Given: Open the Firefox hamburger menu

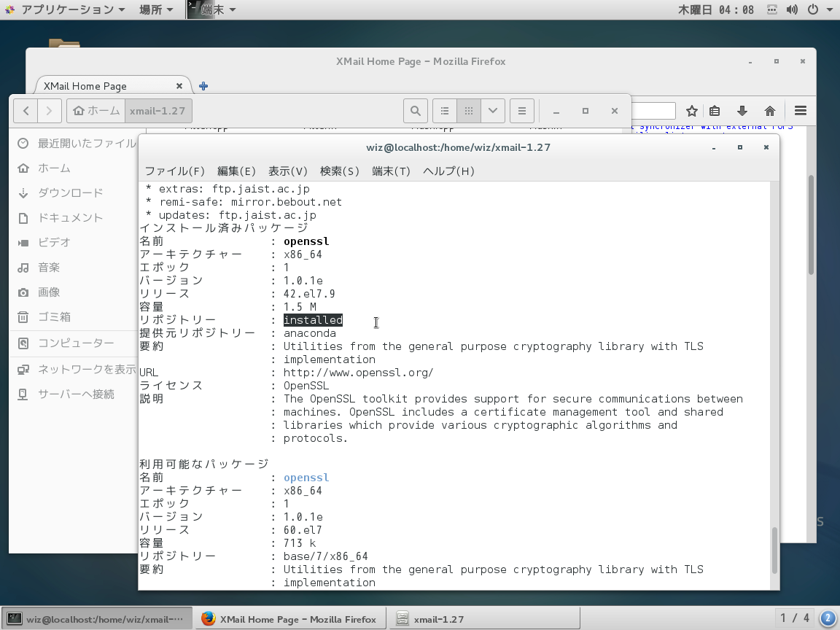Looking at the screenshot, I should point(801,111).
